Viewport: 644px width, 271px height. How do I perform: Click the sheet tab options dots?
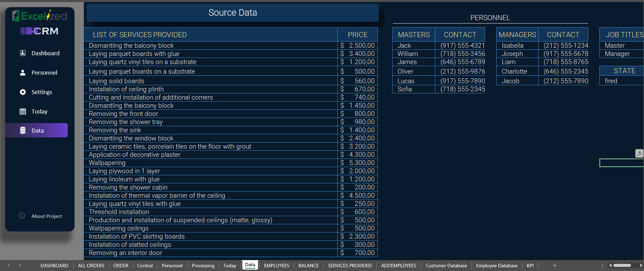click(602, 266)
